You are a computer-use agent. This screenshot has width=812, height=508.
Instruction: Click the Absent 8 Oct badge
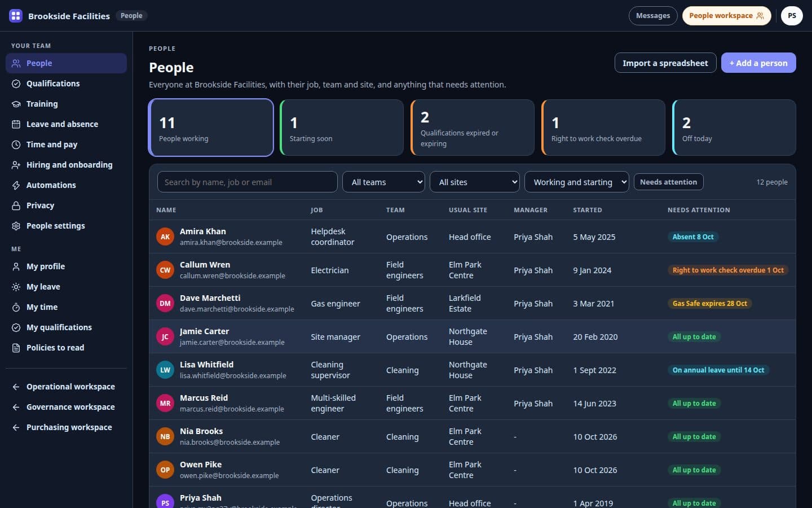[x=693, y=237]
